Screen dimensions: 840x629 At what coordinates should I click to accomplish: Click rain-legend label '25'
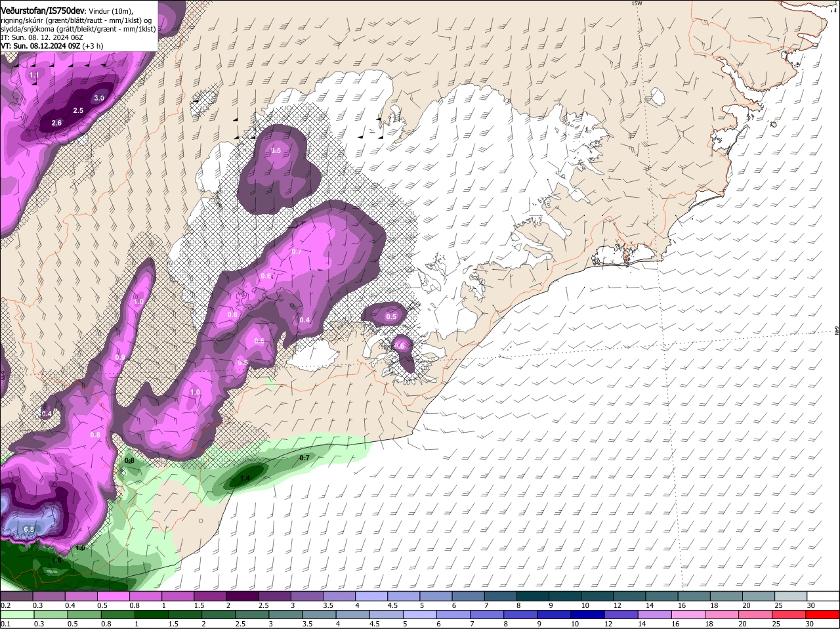(x=777, y=624)
